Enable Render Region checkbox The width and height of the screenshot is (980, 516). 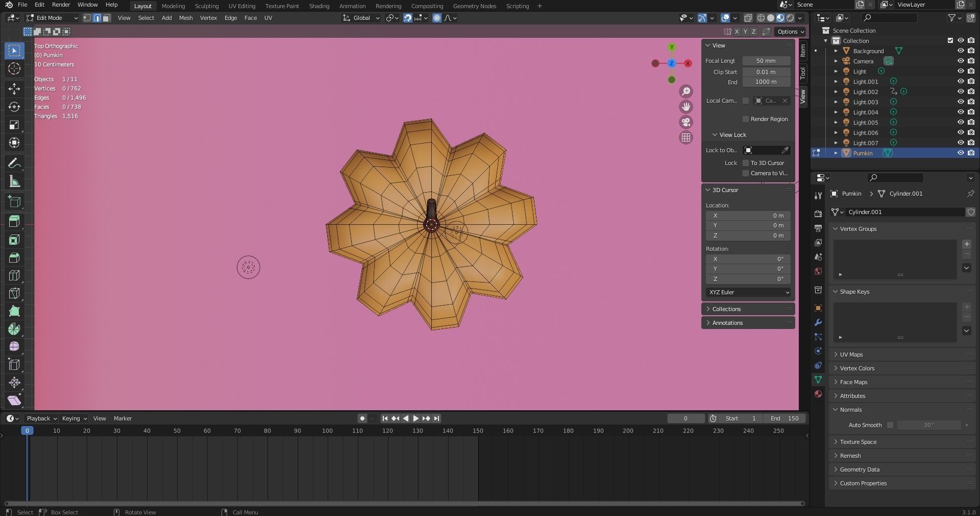pos(746,119)
